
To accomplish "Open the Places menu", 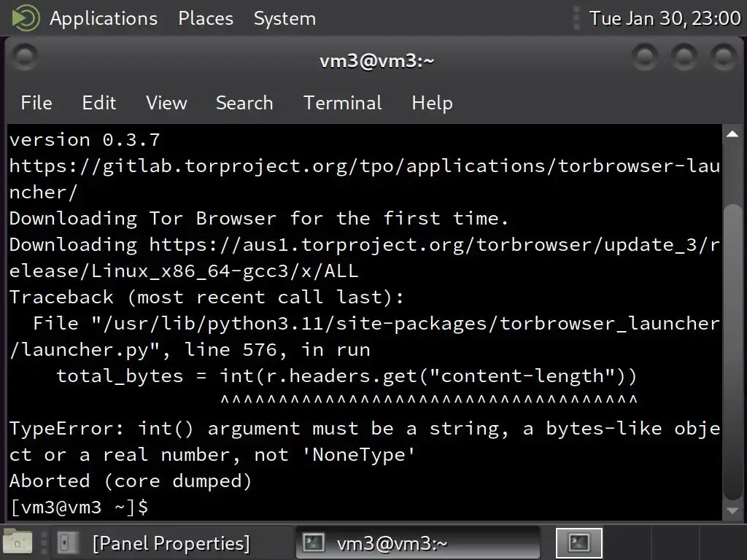I will point(206,18).
